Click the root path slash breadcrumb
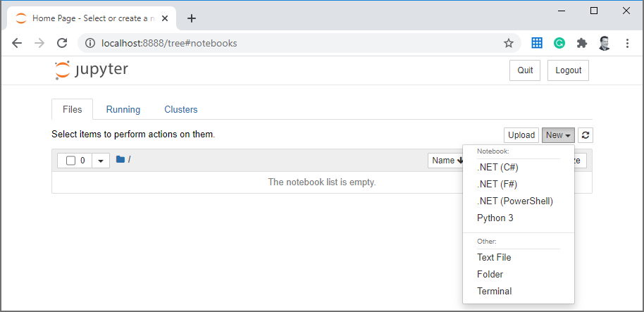This screenshot has height=312, width=644. tap(130, 159)
